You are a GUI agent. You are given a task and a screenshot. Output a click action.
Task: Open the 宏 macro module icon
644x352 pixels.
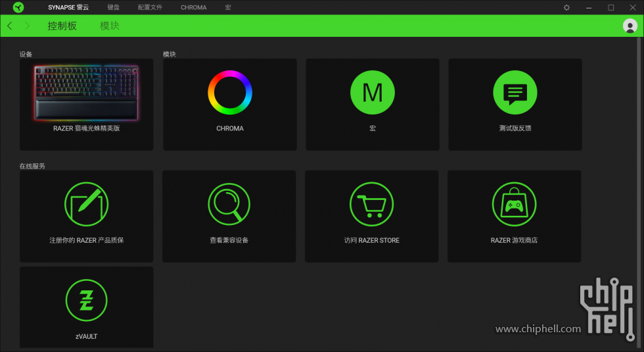[372, 93]
